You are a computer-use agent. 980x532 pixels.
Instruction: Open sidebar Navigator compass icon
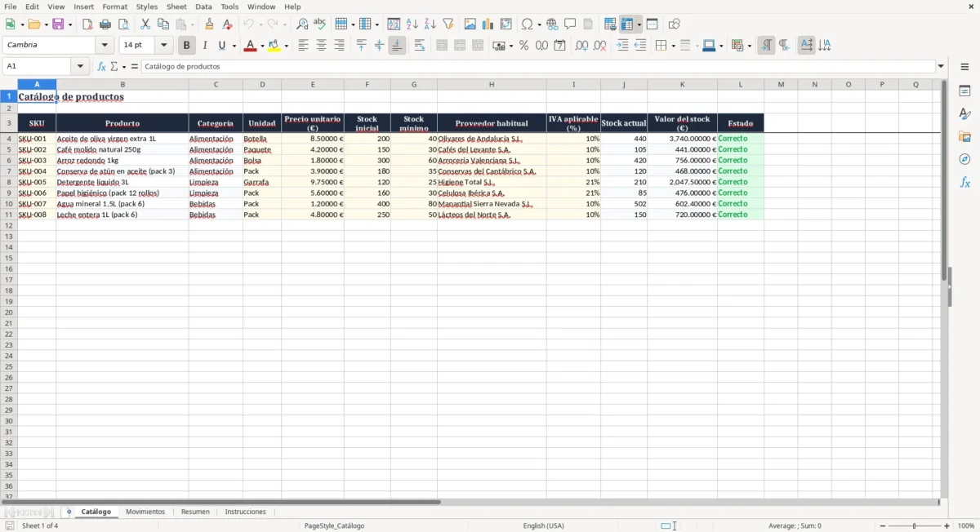[964, 160]
